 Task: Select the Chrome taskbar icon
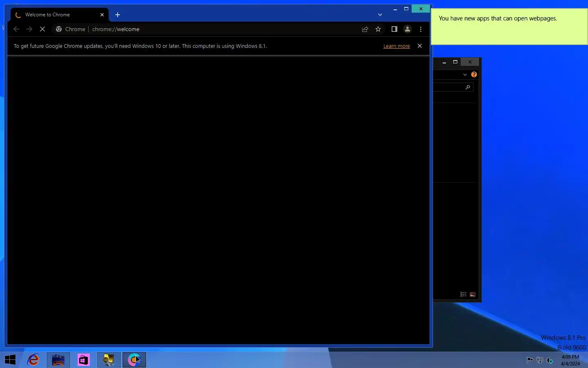(134, 360)
